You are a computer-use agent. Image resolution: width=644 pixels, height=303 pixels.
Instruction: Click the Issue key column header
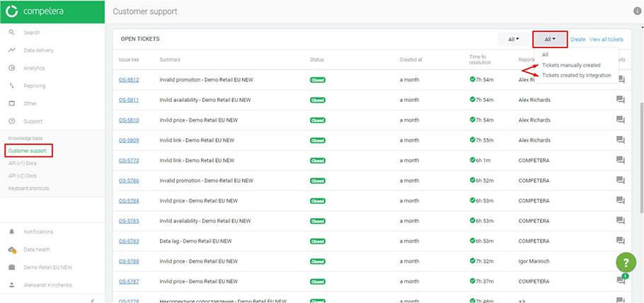tap(129, 59)
